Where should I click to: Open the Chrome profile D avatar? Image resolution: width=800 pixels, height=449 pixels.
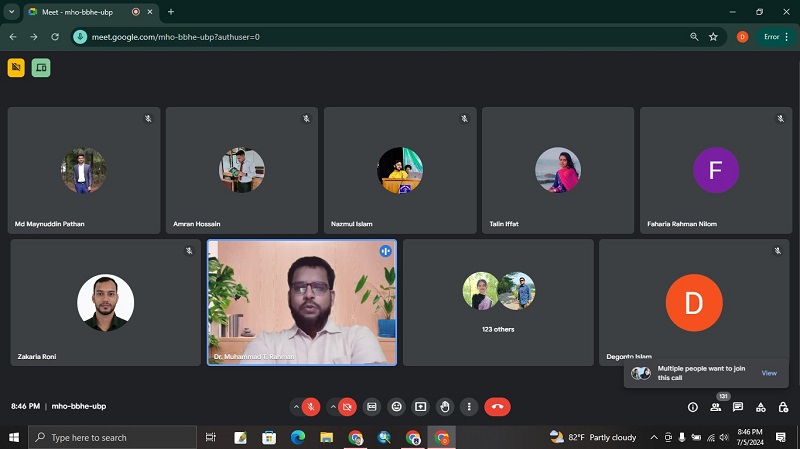coord(742,37)
